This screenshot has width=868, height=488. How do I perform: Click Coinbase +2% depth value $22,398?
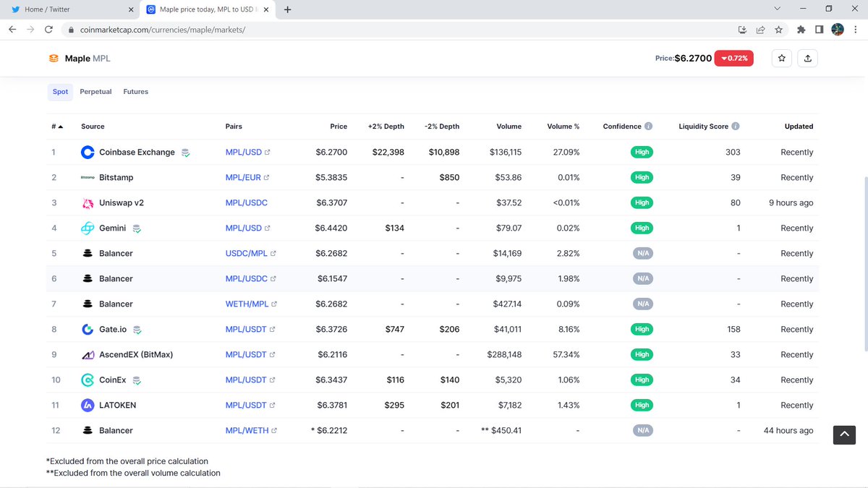(x=388, y=153)
